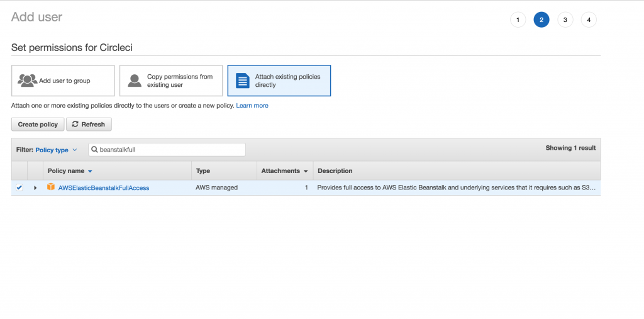Click the attachments count 1 cell
The width and height of the screenshot is (644, 319).
coord(306,187)
